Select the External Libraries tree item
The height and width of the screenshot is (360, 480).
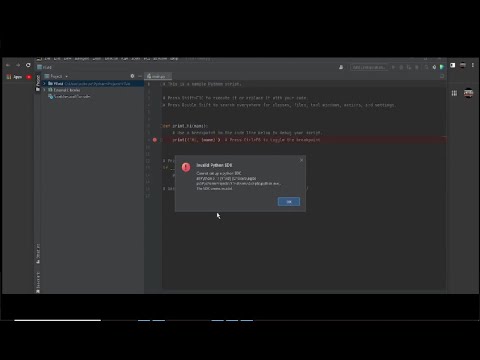(x=67, y=90)
